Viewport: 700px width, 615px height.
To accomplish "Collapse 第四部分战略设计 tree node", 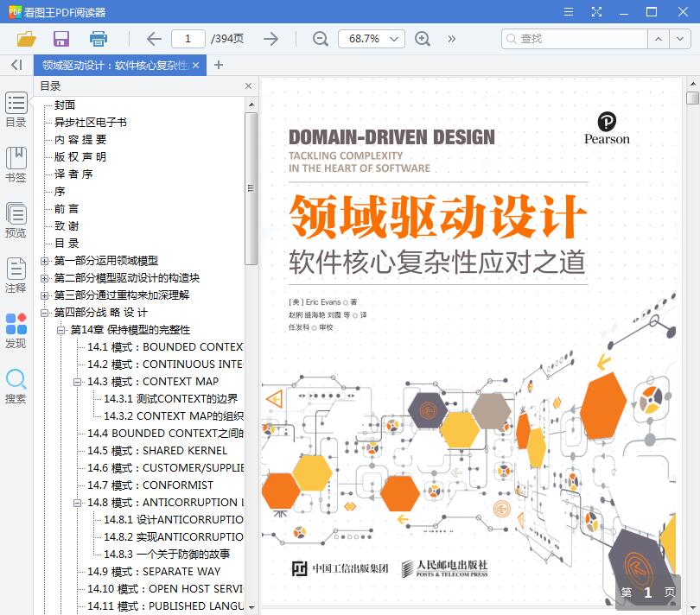I will pos(44,313).
